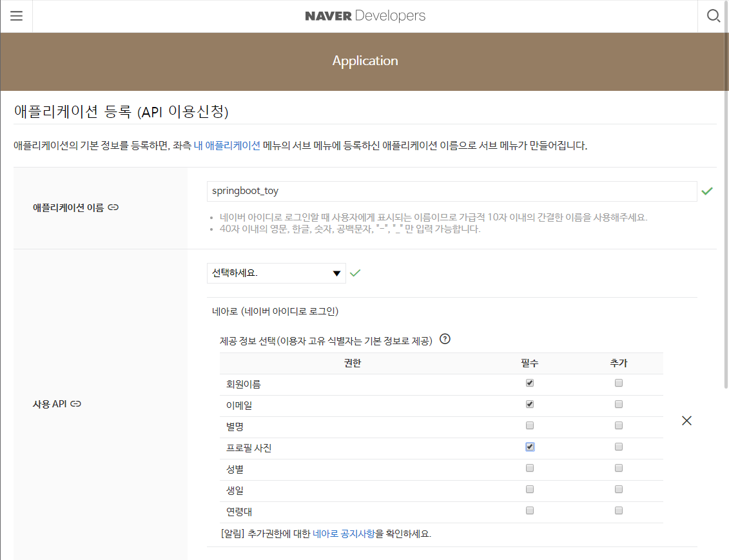This screenshot has width=729, height=560.
Task: Click the Application banner heading
Action: point(365,61)
